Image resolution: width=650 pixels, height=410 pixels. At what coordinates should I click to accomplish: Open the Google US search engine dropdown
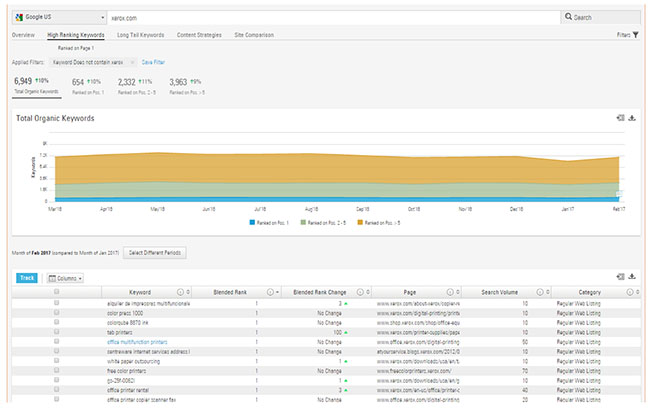[x=60, y=17]
